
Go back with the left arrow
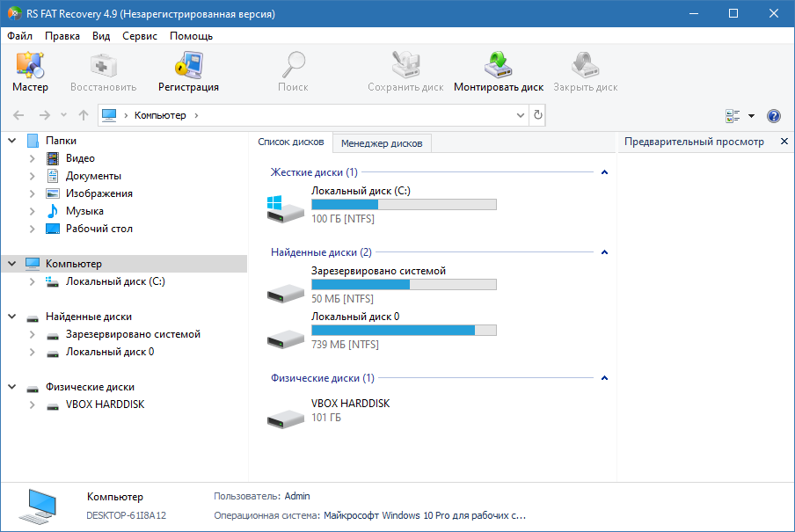pos(18,115)
